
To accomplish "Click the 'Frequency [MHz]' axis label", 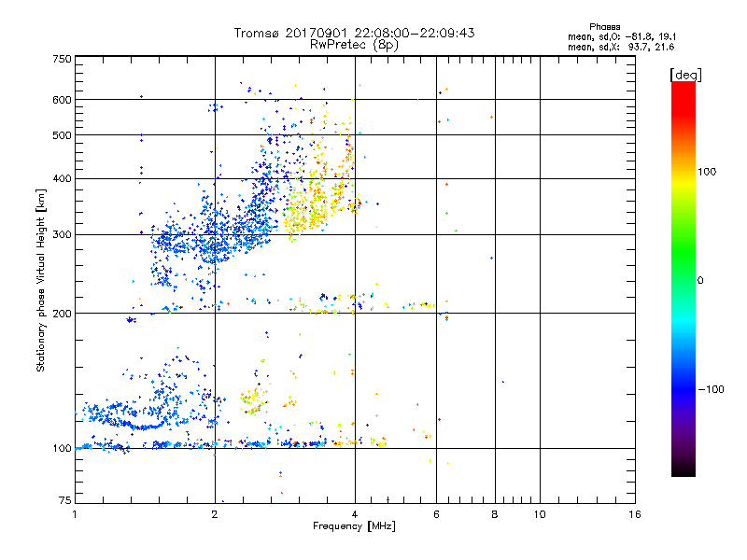I will tap(354, 526).
